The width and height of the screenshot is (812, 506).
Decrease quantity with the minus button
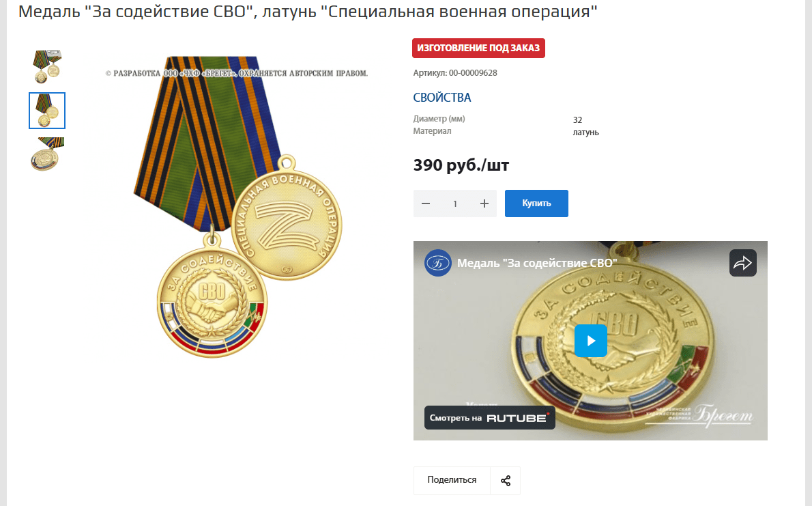[x=426, y=203]
